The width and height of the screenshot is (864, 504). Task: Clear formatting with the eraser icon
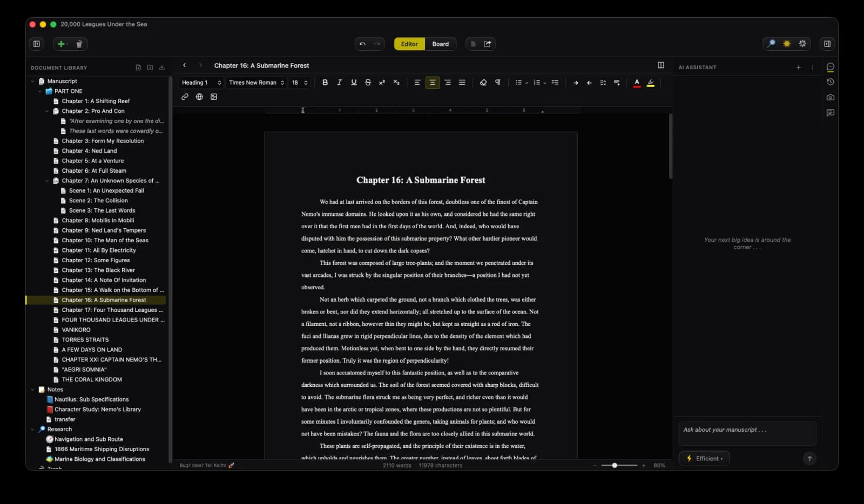click(483, 83)
